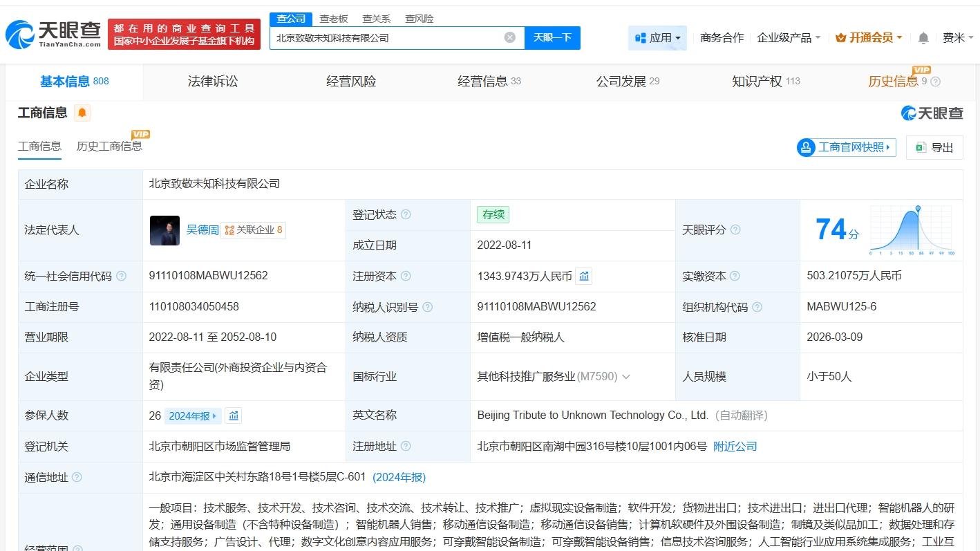Click the 附近公司 link
Screen dimensions: 980x551
(x=735, y=446)
